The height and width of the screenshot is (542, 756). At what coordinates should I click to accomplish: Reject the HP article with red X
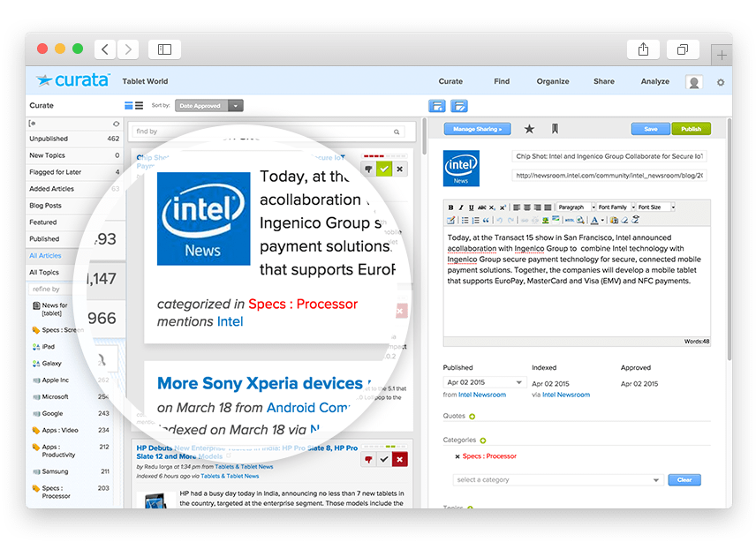click(399, 459)
